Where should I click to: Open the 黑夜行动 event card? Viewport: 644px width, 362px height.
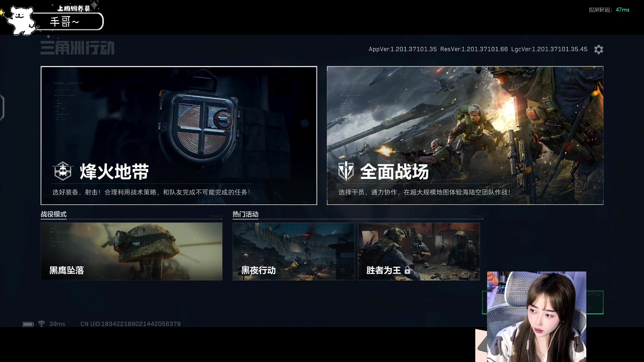pos(293,251)
